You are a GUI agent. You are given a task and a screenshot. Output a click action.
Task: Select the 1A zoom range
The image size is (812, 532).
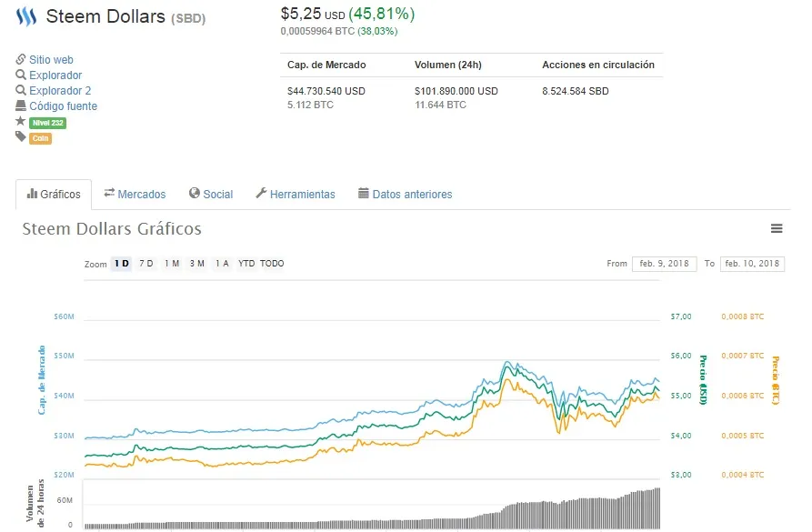coord(222,264)
